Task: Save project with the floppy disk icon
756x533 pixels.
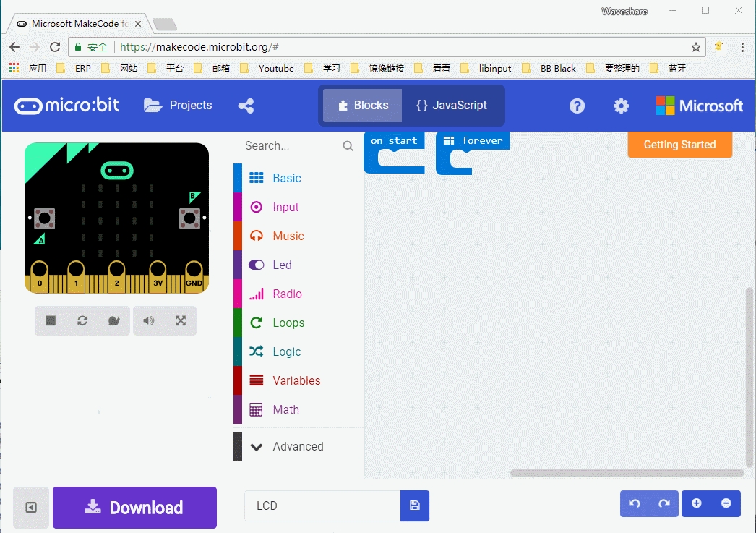Action: coord(415,506)
